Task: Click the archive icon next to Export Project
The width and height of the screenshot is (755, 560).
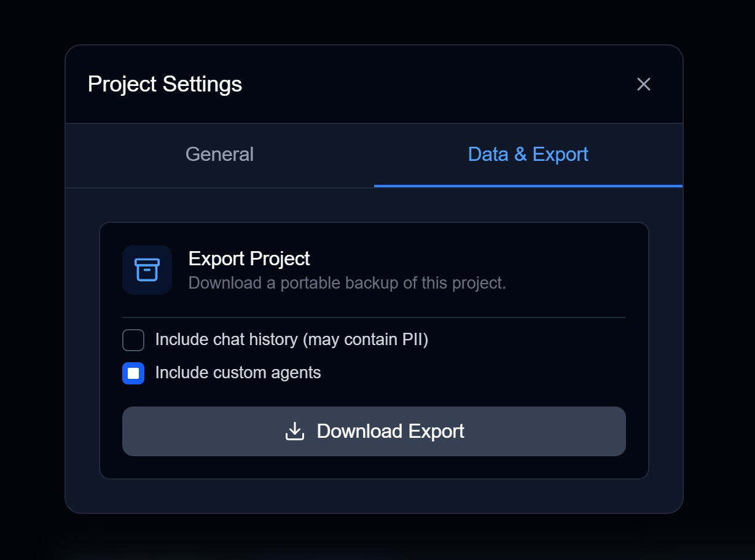Action: point(147,270)
